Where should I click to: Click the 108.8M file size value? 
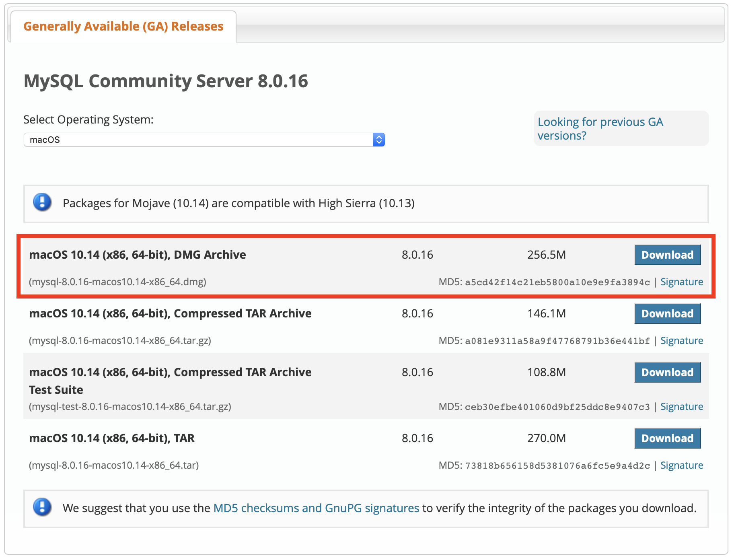tap(546, 372)
